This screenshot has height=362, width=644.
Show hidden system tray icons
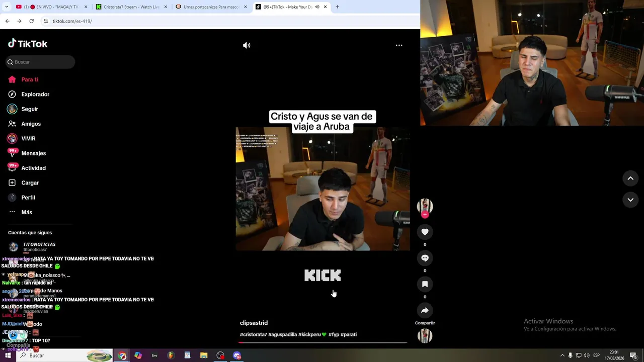(x=562, y=355)
